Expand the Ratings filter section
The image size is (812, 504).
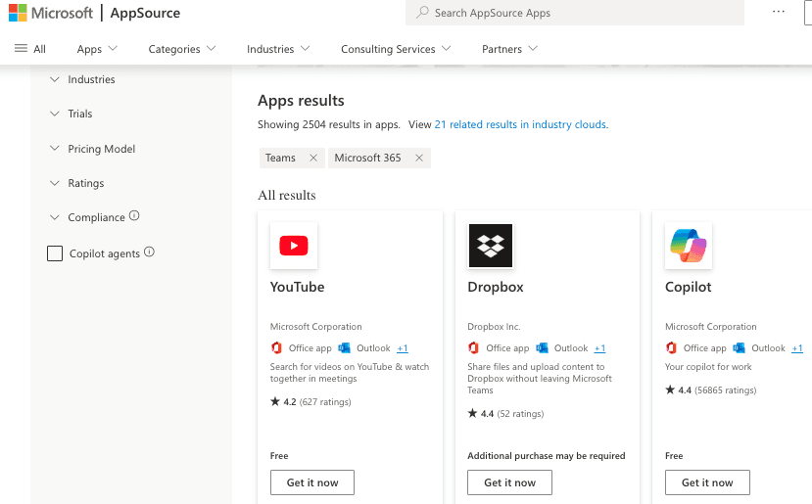point(76,183)
